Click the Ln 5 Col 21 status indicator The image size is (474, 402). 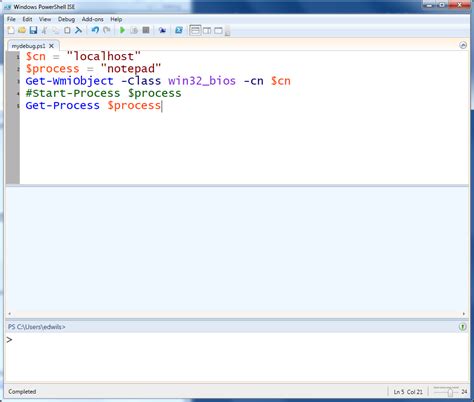408,392
